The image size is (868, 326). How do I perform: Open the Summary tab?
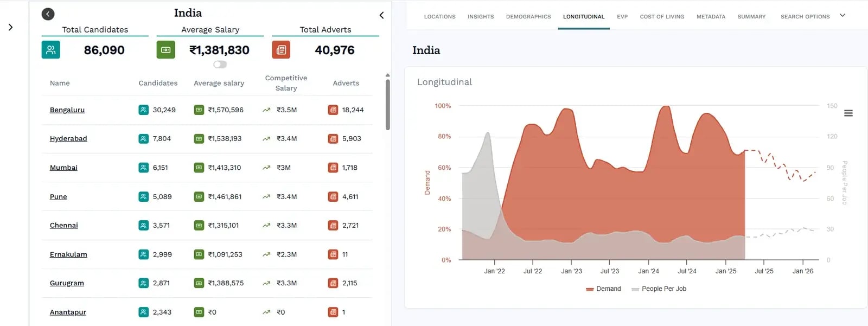[751, 17]
